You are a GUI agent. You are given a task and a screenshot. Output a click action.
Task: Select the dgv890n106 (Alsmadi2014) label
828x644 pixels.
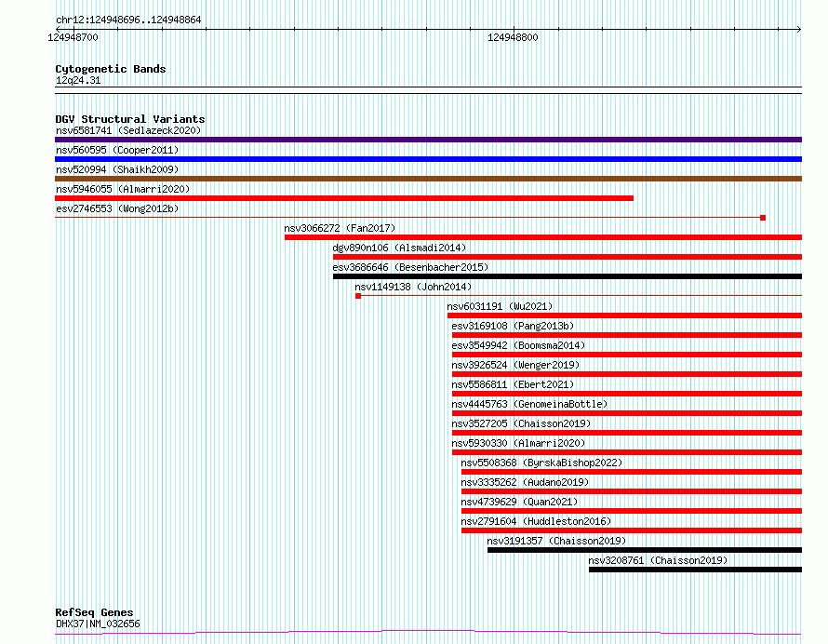(399, 248)
